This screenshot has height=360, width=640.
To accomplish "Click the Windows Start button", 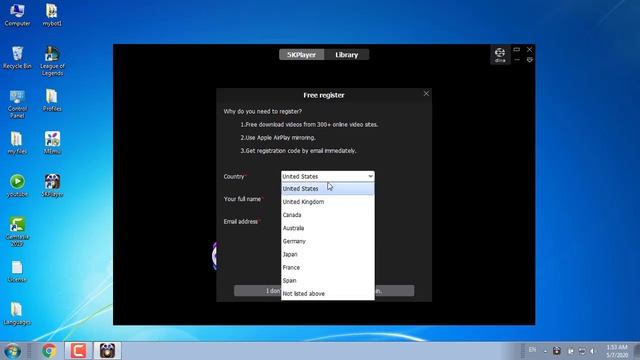I will pos(12,351).
